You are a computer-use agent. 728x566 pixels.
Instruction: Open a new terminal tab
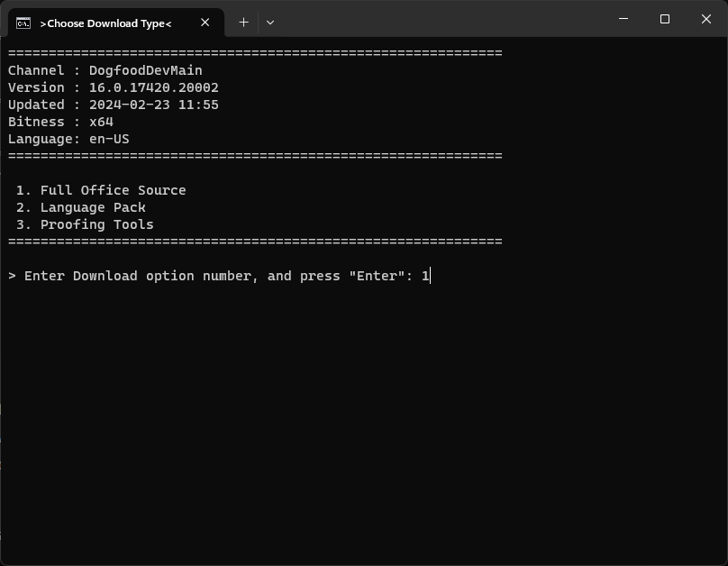click(243, 23)
